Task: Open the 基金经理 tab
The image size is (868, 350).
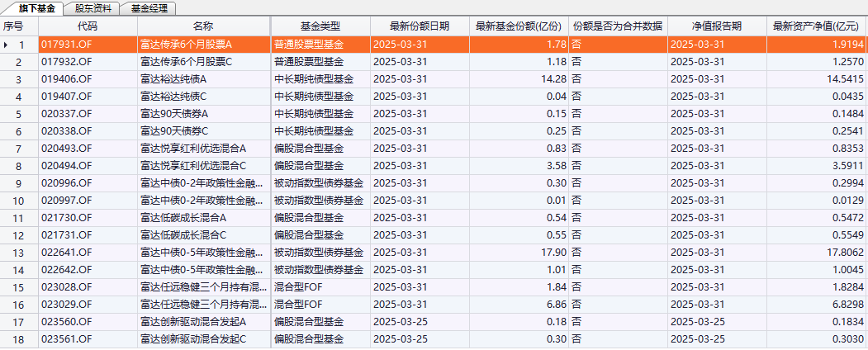Action: (x=149, y=8)
